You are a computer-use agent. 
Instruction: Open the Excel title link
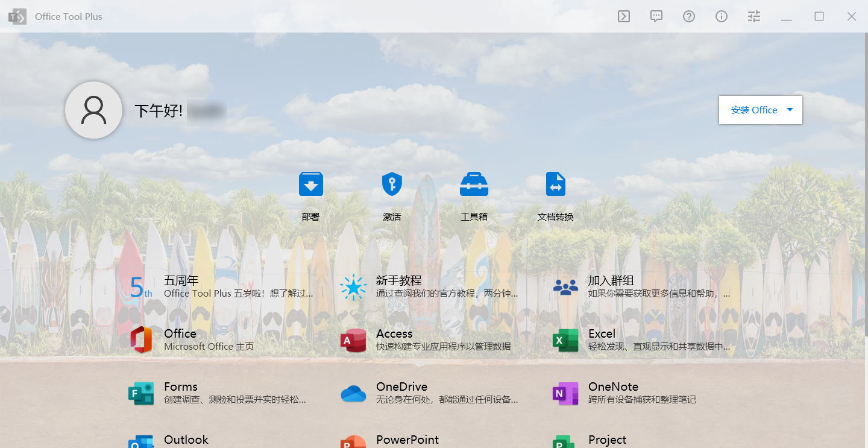pos(602,333)
